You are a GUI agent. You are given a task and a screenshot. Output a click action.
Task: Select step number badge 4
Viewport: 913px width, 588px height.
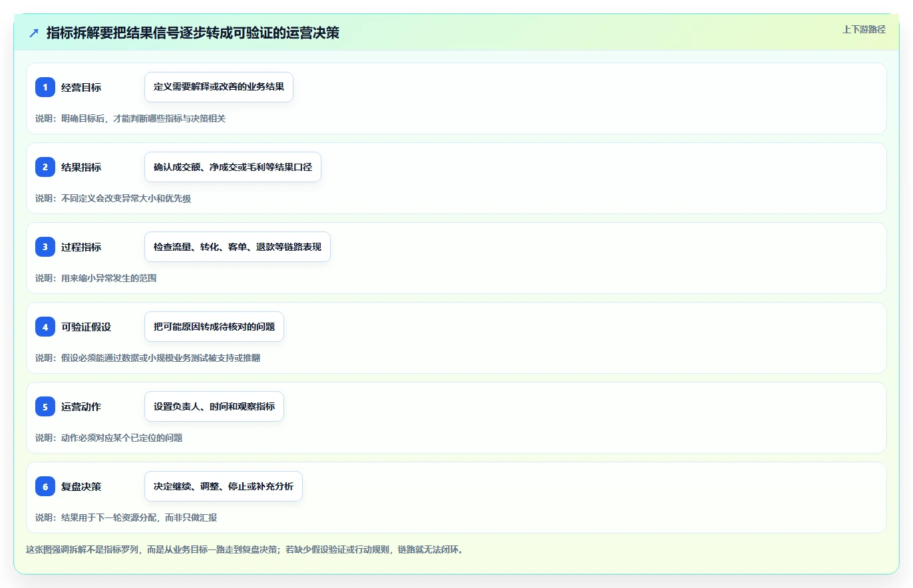45,327
